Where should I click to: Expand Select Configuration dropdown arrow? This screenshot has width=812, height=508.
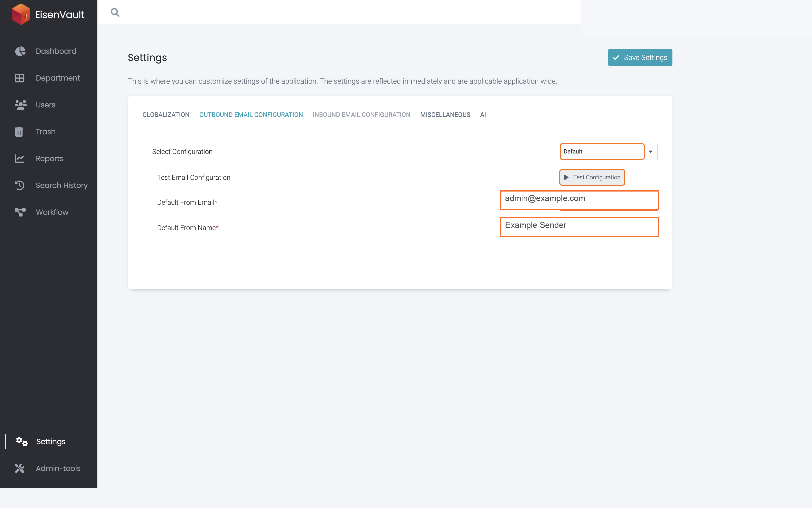[651, 152]
